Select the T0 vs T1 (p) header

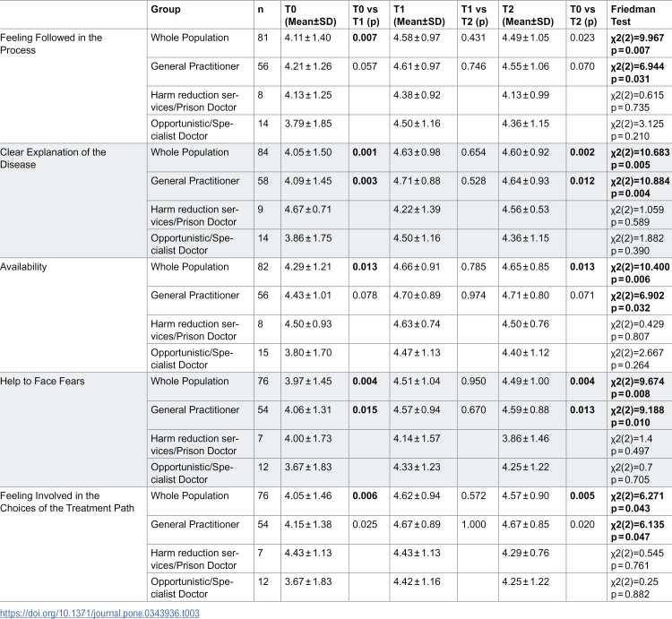point(366,15)
